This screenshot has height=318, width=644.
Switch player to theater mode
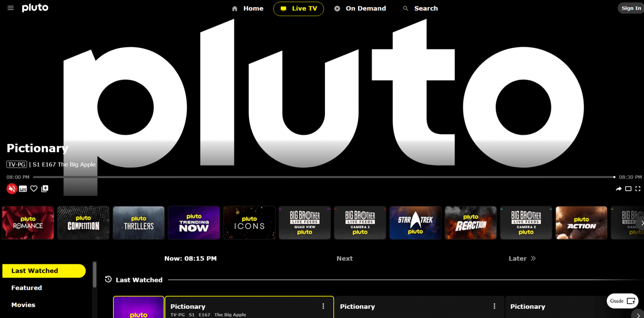(628, 189)
